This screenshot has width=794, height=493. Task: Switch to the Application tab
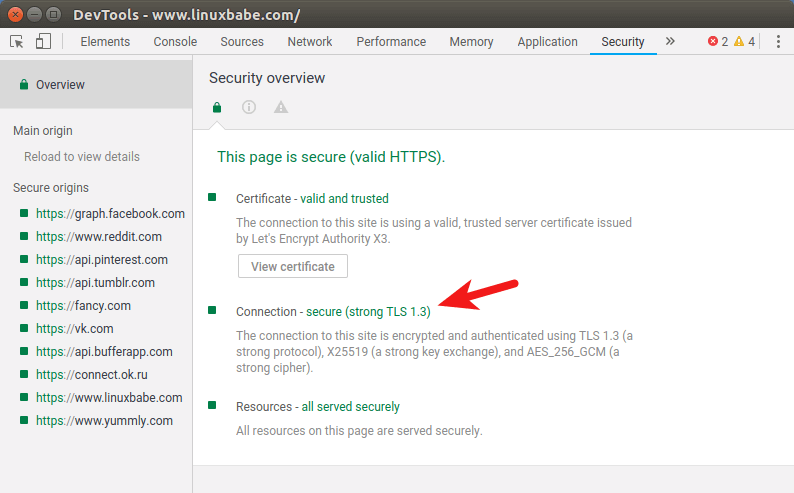[x=547, y=42]
